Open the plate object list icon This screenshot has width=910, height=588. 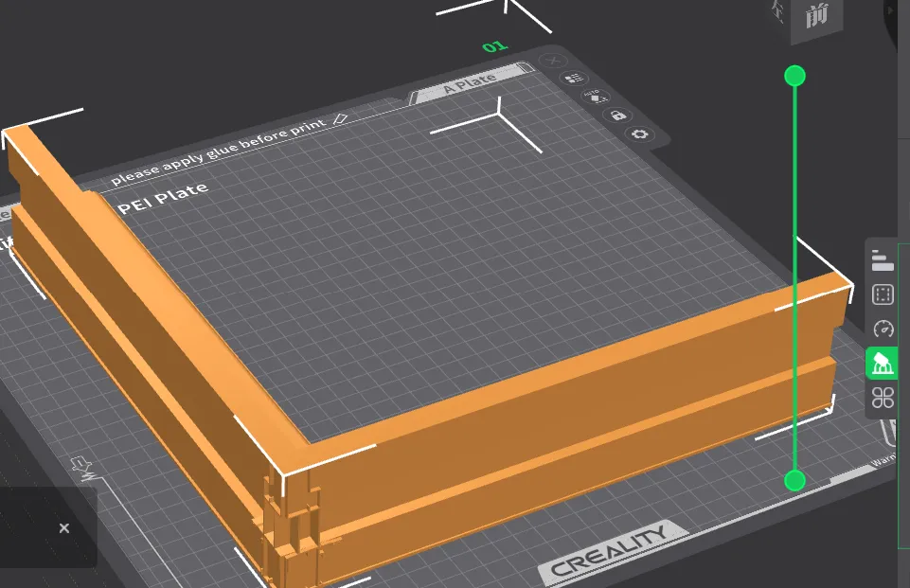point(572,79)
